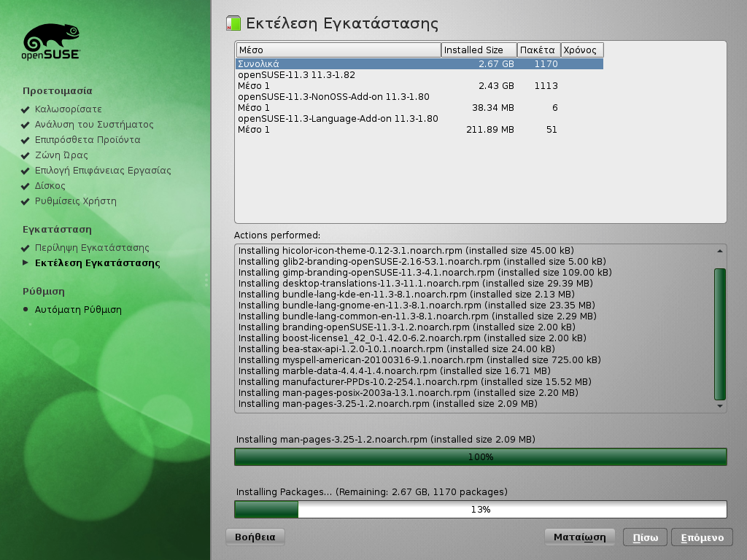The height and width of the screenshot is (560, 747).
Task: Click the scroll up arrow in Actions performed
Action: click(x=720, y=251)
